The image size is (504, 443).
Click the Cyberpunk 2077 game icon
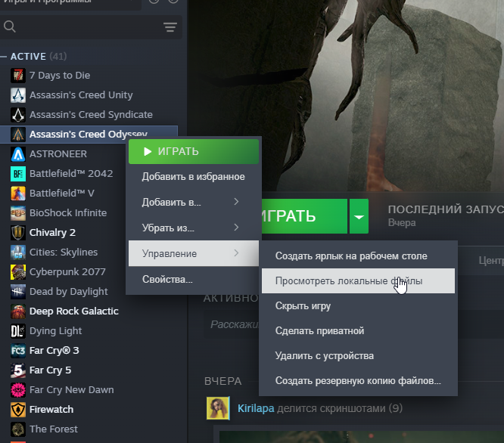[x=18, y=272]
